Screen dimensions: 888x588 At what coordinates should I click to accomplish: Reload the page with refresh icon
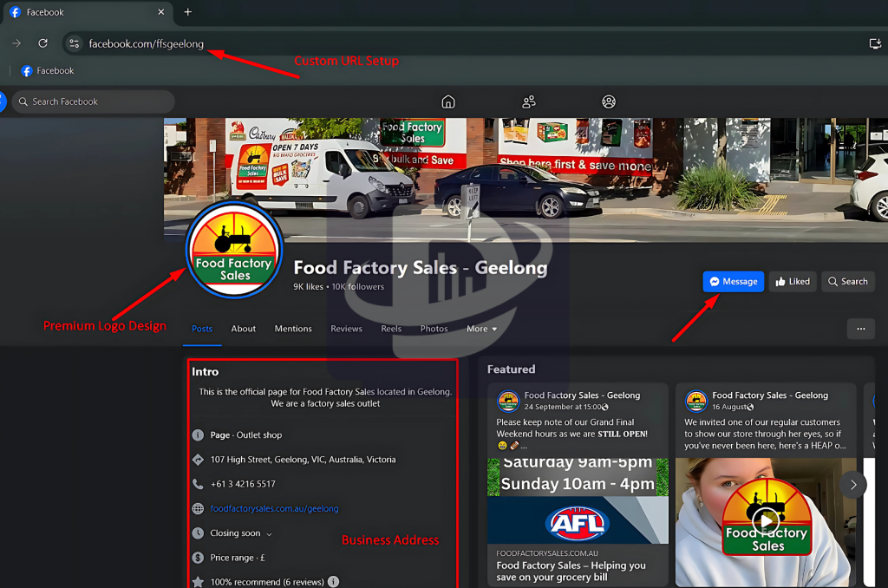(x=43, y=43)
